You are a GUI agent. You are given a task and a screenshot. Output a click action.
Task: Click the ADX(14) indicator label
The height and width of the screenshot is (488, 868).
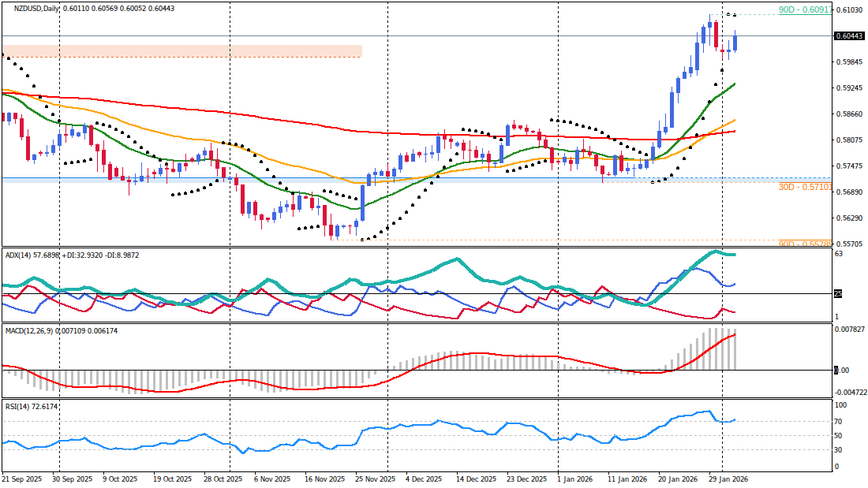point(18,255)
